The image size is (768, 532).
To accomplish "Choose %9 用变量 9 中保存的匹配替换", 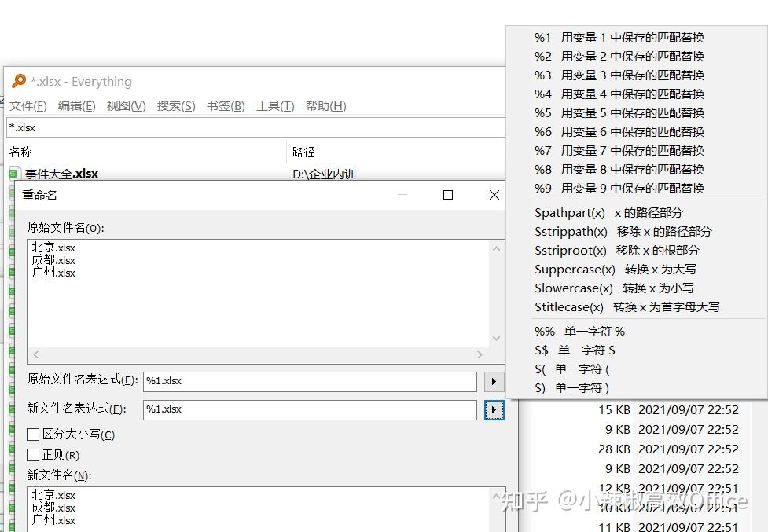I will click(619, 189).
